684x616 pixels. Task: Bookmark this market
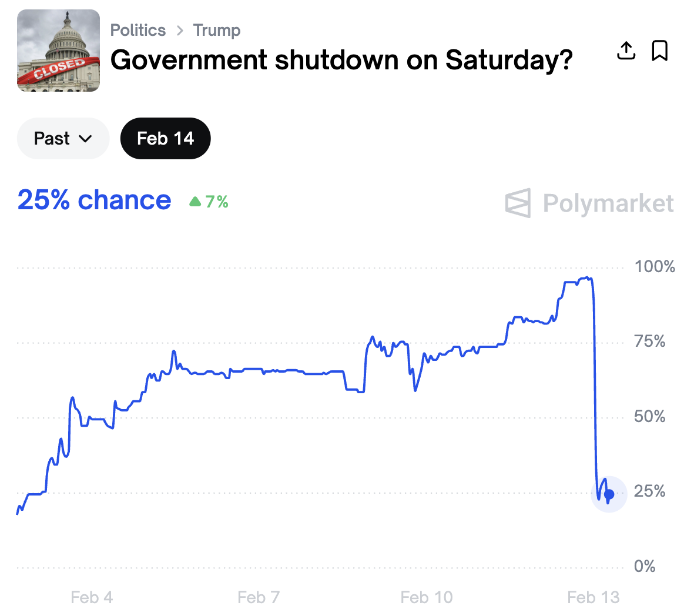pos(660,51)
